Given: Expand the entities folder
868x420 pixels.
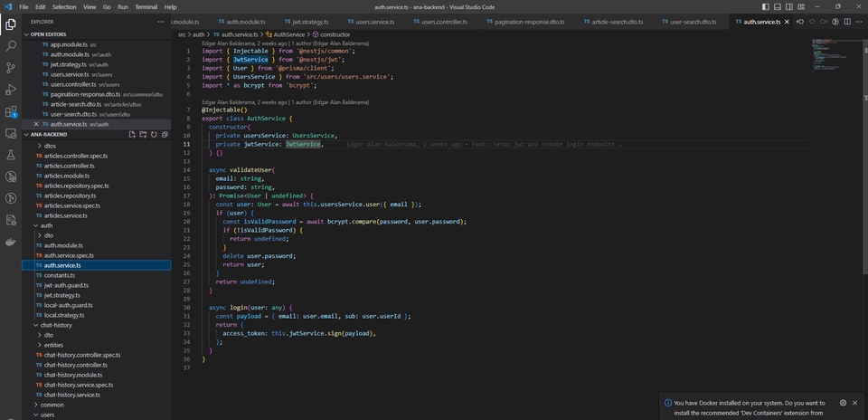Looking at the screenshot, I should 53,345.
